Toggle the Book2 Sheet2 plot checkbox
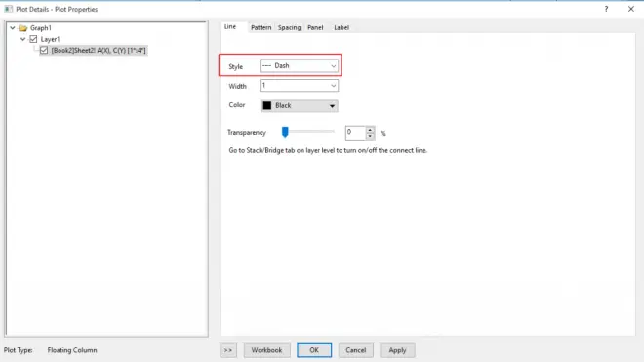 [x=44, y=50]
